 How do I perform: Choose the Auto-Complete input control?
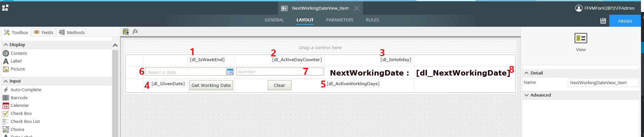(x=26, y=90)
